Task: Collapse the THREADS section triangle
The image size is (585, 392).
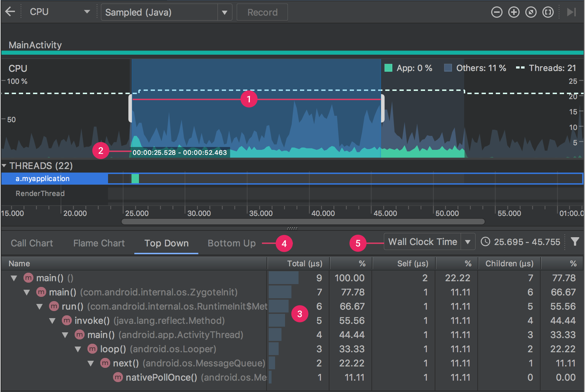Action: tap(4, 165)
